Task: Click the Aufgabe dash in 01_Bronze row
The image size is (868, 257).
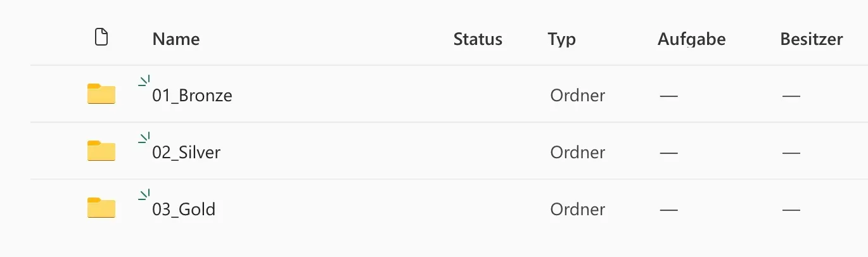Action: [668, 96]
